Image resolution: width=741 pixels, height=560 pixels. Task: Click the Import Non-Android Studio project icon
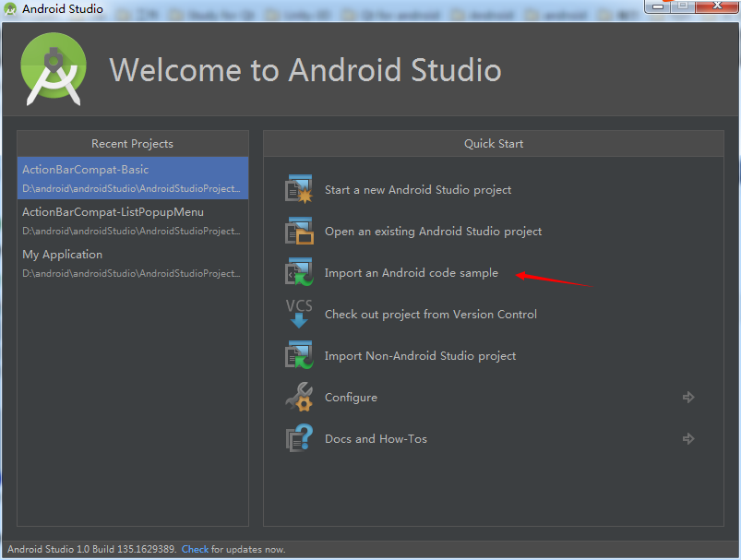299,355
